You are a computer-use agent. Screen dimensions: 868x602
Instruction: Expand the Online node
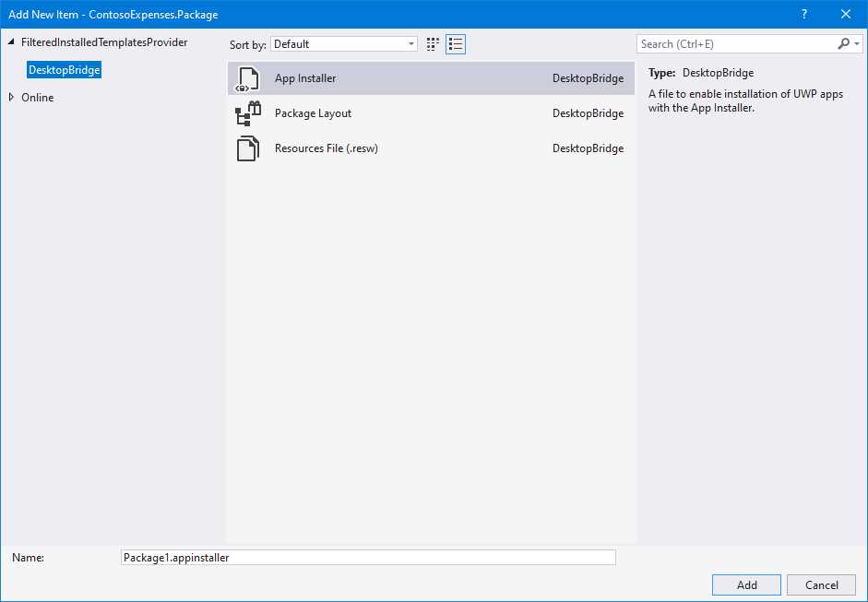pos(9,97)
